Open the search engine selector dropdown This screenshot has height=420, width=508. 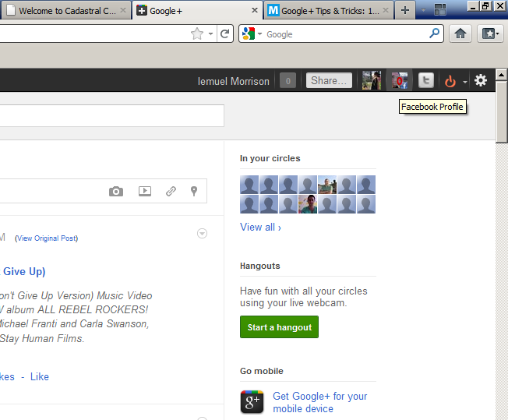[x=252, y=34]
